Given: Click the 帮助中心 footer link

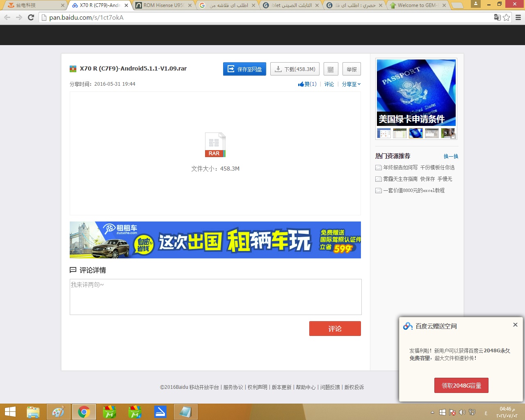Looking at the screenshot, I should [x=306, y=387].
